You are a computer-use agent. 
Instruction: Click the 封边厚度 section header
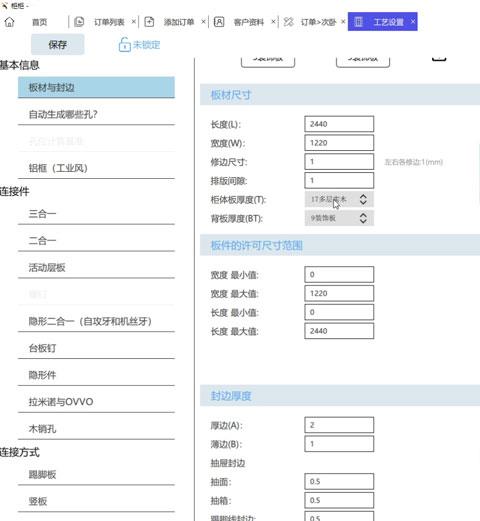[340, 396]
